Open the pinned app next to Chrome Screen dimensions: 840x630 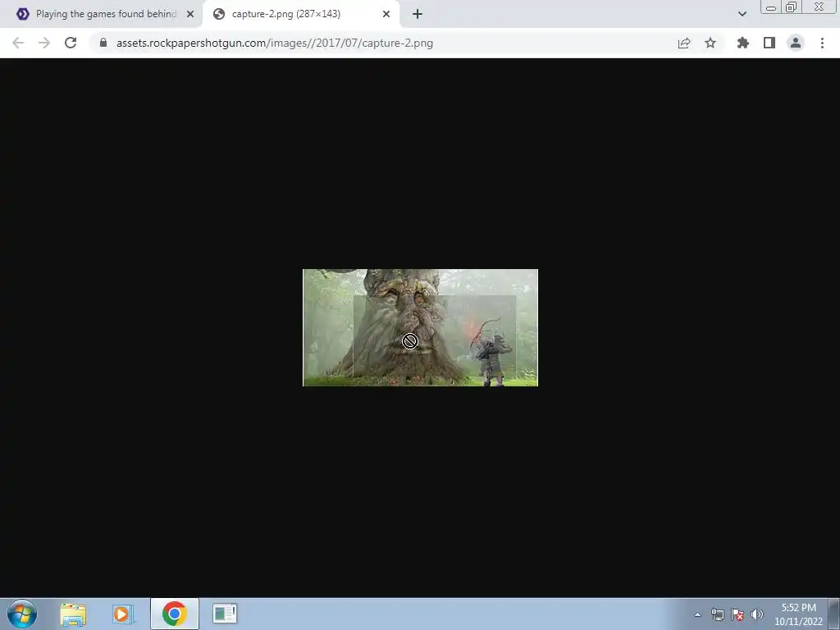click(x=225, y=614)
